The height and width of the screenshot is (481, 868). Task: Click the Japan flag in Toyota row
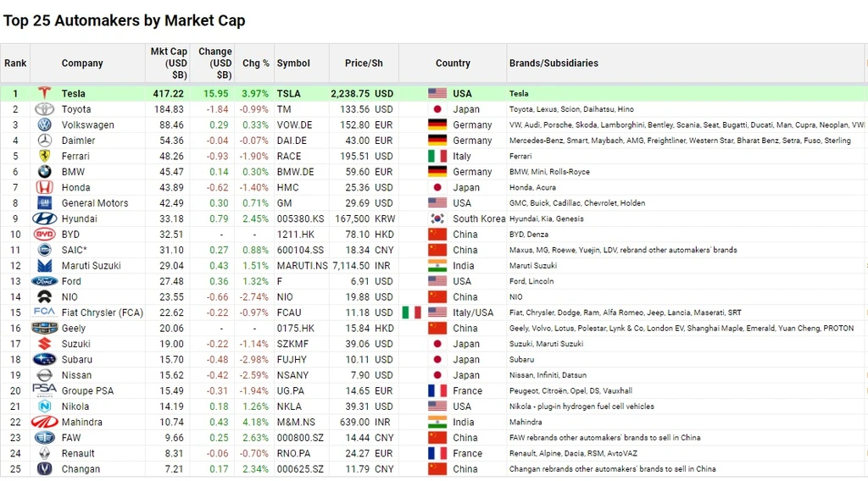click(x=437, y=109)
